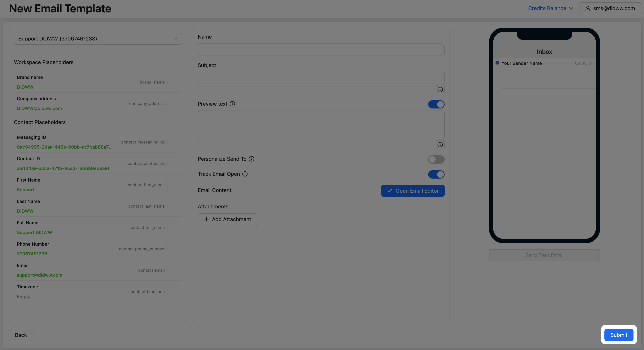The width and height of the screenshot is (644, 350).
Task: Click info icon beside Track Email Open
Action: (x=245, y=174)
